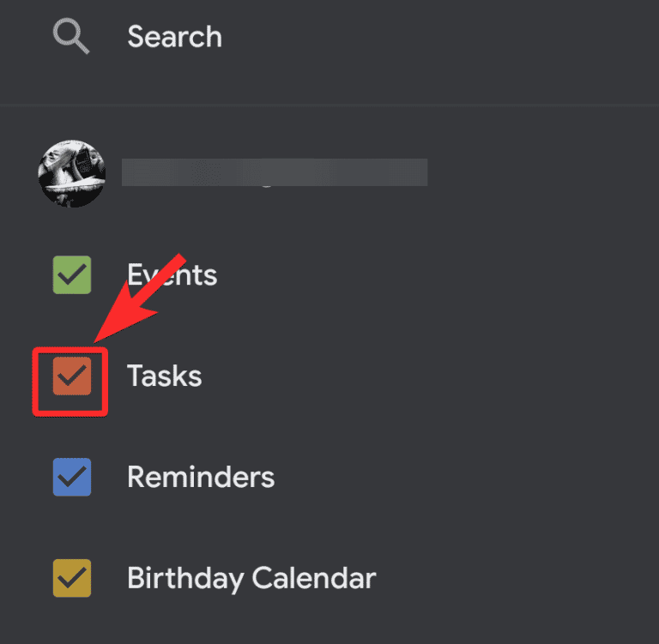Hide tasks using the red-outlined checkbox
Image resolution: width=659 pixels, height=644 pixels.
point(72,376)
